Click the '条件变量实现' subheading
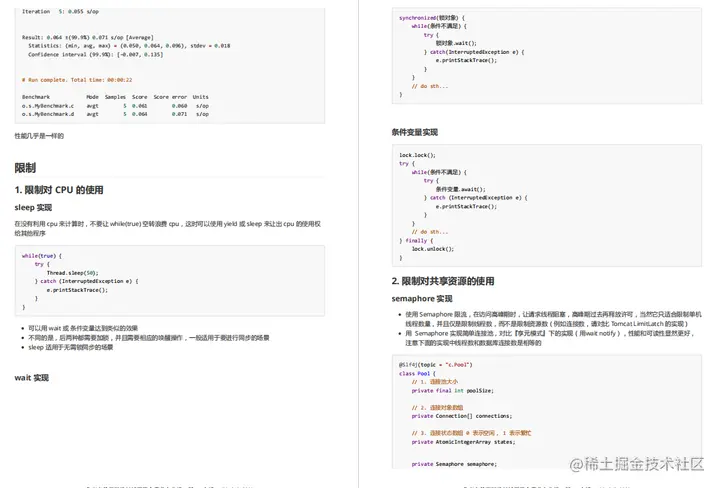This screenshot has height=488, width=720. point(415,132)
